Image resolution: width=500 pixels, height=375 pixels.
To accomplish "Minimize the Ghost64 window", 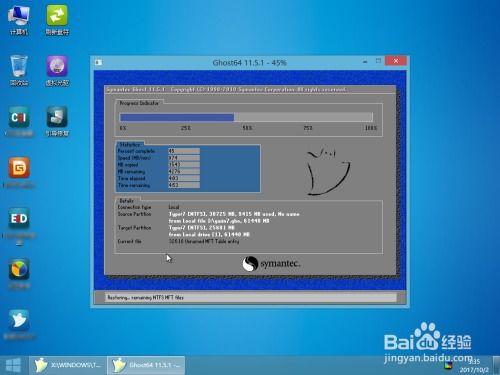I will pyautogui.click(x=365, y=62).
